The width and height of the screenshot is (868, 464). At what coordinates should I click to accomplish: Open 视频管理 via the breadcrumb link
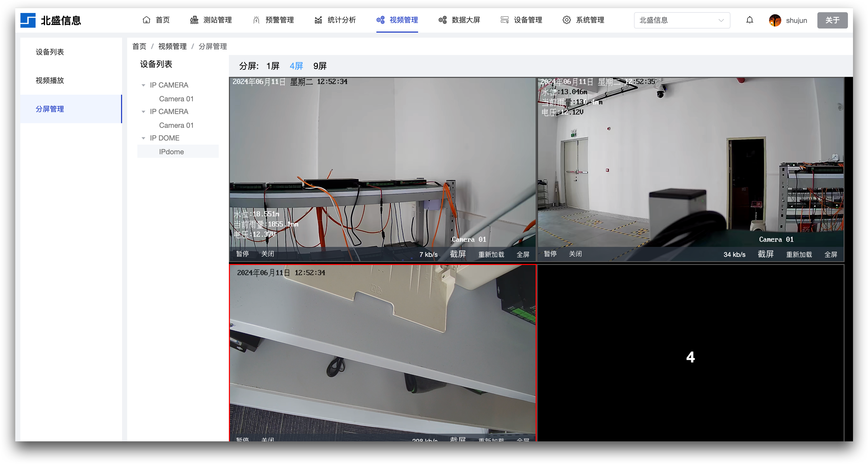tap(172, 46)
